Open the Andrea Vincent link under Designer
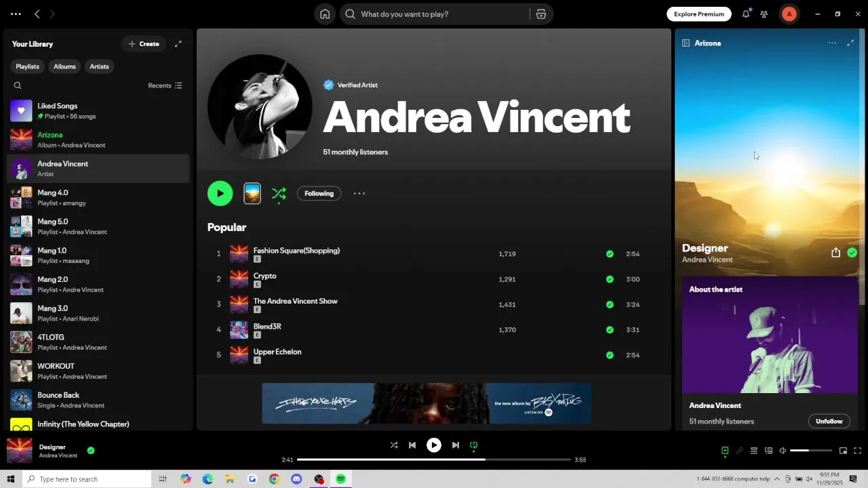This screenshot has width=868, height=488. (707, 260)
